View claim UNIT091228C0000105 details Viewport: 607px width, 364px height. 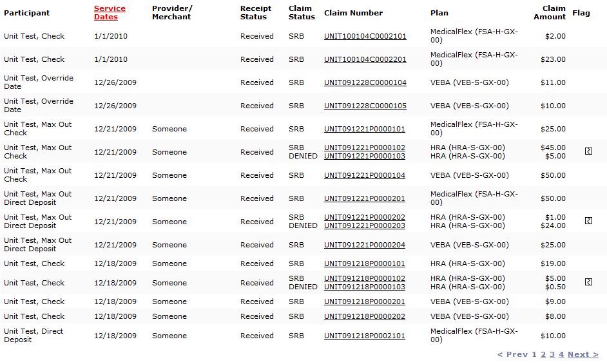point(365,106)
